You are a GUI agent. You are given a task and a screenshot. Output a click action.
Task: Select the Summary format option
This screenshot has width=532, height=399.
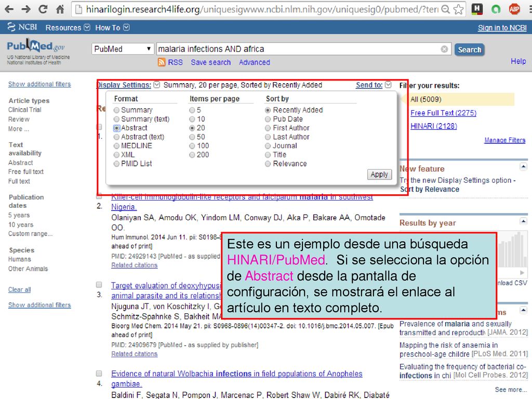point(117,110)
